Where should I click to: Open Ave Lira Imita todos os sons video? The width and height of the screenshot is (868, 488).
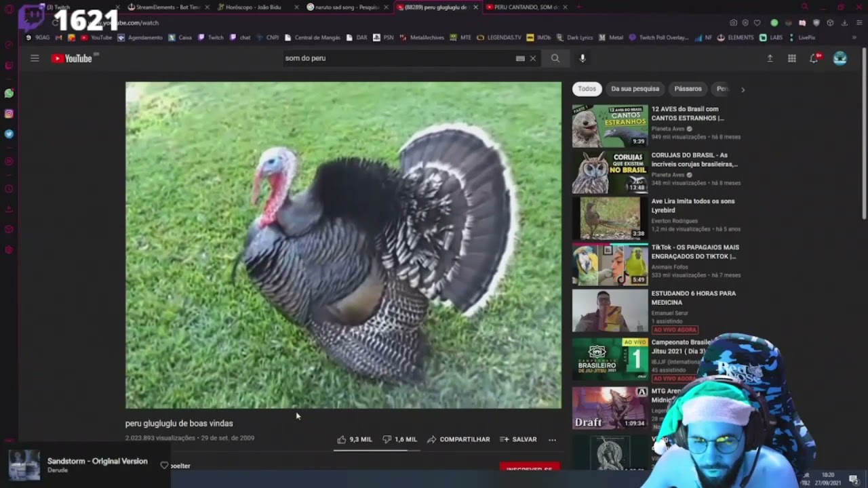point(610,218)
